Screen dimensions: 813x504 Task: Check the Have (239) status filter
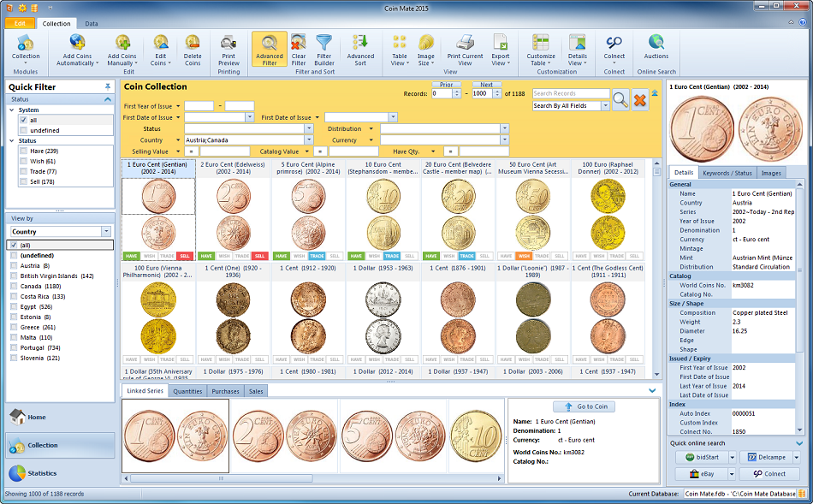pyautogui.click(x=23, y=151)
